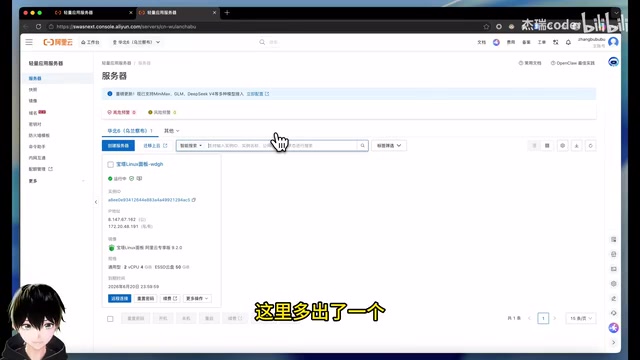Click the blue eye assistant icon
640x360 pixels.
tap(613, 62)
